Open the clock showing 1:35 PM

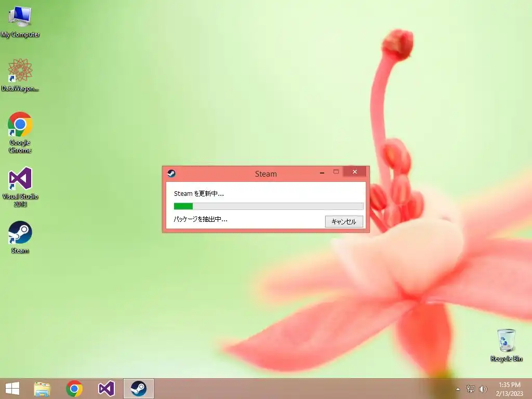tap(509, 389)
